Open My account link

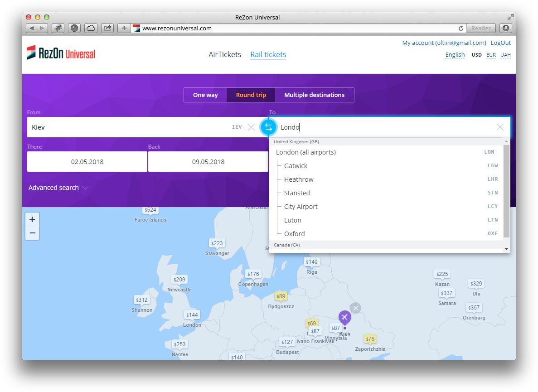(444, 43)
